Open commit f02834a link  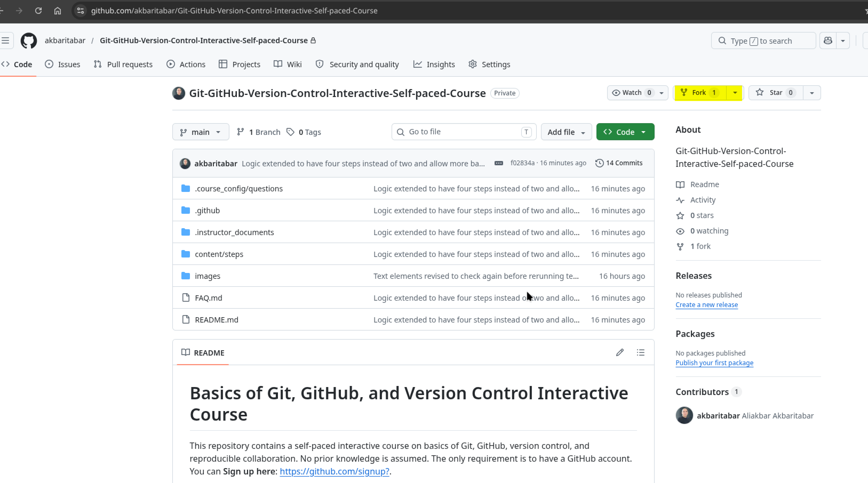[x=523, y=163]
